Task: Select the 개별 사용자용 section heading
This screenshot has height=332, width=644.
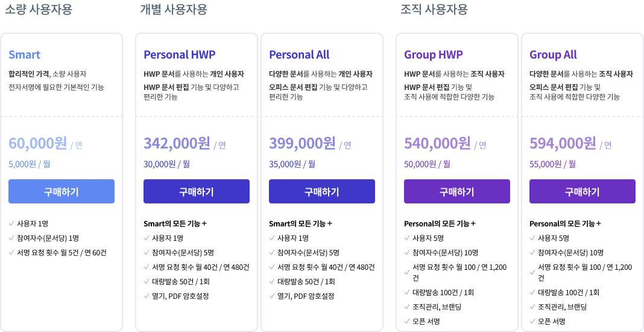Action: click(x=173, y=10)
